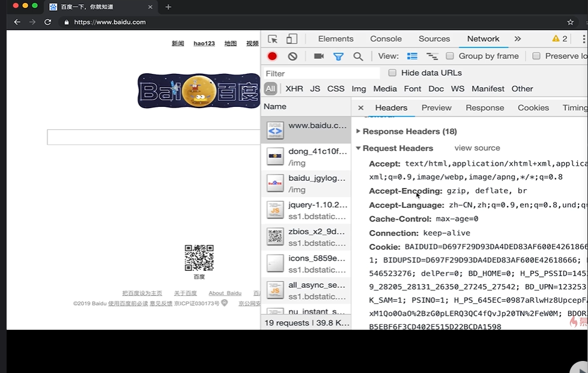Filter requests by WS
Viewport: 588px width, 373px height.
coord(458,89)
